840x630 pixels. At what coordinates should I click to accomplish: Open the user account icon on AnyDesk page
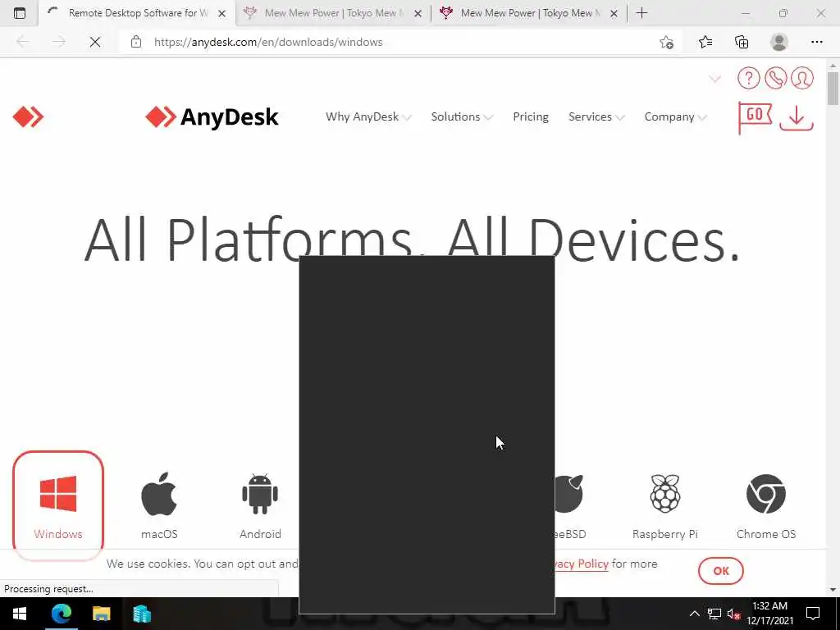tap(802, 78)
